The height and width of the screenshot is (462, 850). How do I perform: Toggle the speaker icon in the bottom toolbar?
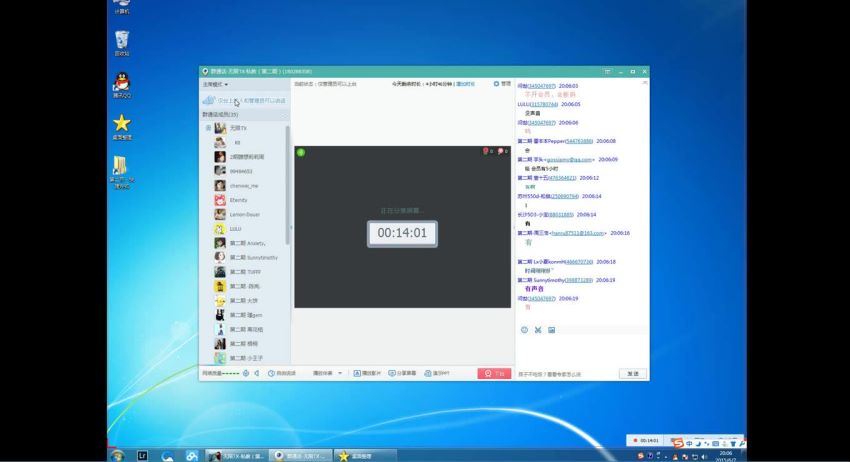(x=257, y=374)
